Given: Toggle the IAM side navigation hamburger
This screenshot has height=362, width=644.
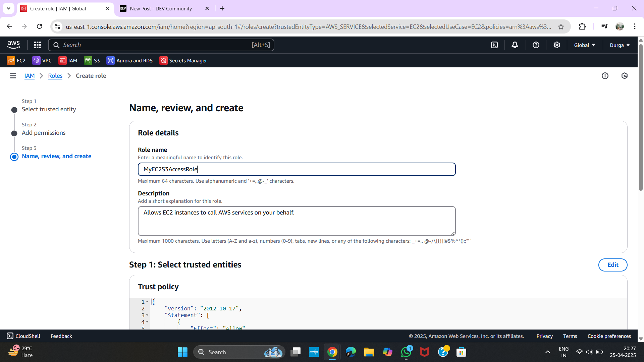Looking at the screenshot, I should 13,76.
